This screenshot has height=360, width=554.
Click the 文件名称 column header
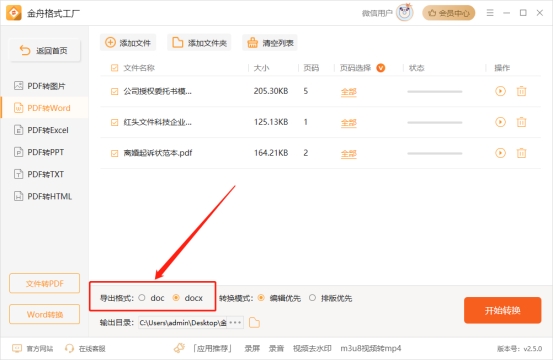[x=139, y=68]
